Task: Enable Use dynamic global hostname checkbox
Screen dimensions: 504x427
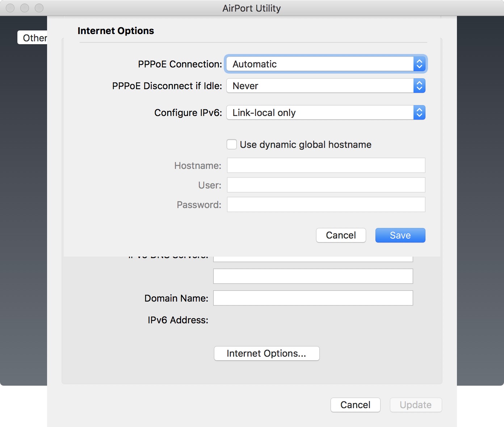Action: 232,144
